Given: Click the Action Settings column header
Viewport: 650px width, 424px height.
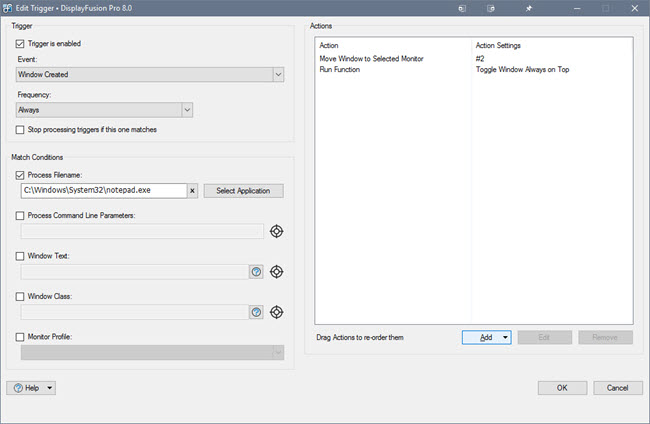Looking at the screenshot, I should 498,46.
